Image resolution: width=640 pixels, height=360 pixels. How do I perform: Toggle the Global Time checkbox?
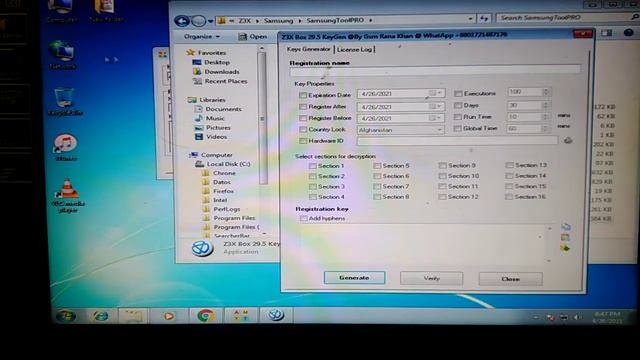[458, 128]
